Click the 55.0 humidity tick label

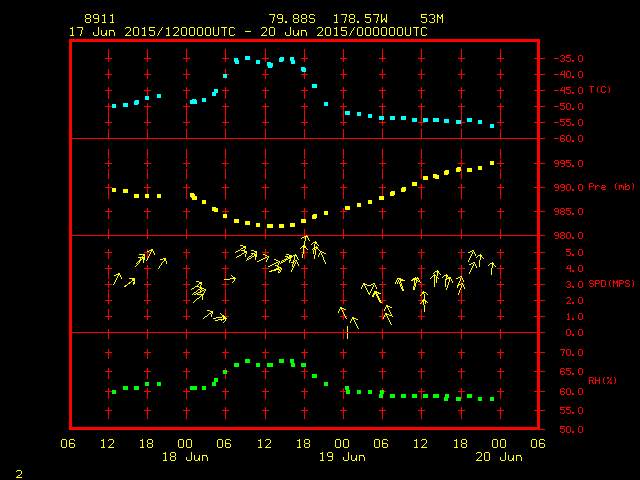[x=571, y=411]
